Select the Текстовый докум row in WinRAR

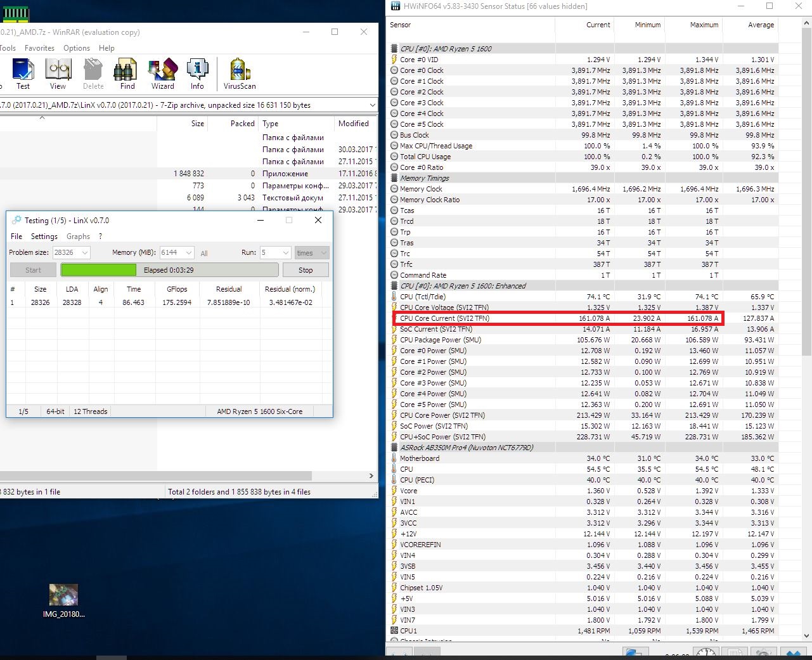click(189, 198)
